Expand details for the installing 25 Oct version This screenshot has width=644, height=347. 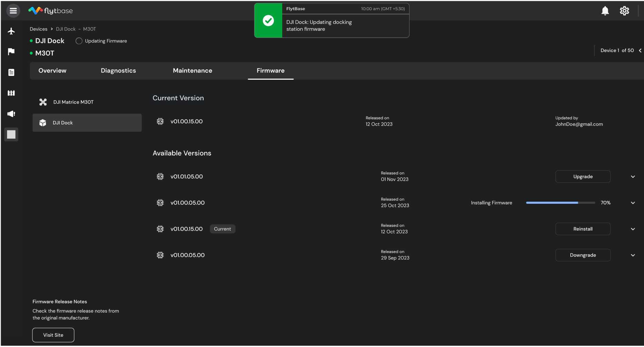633,203
